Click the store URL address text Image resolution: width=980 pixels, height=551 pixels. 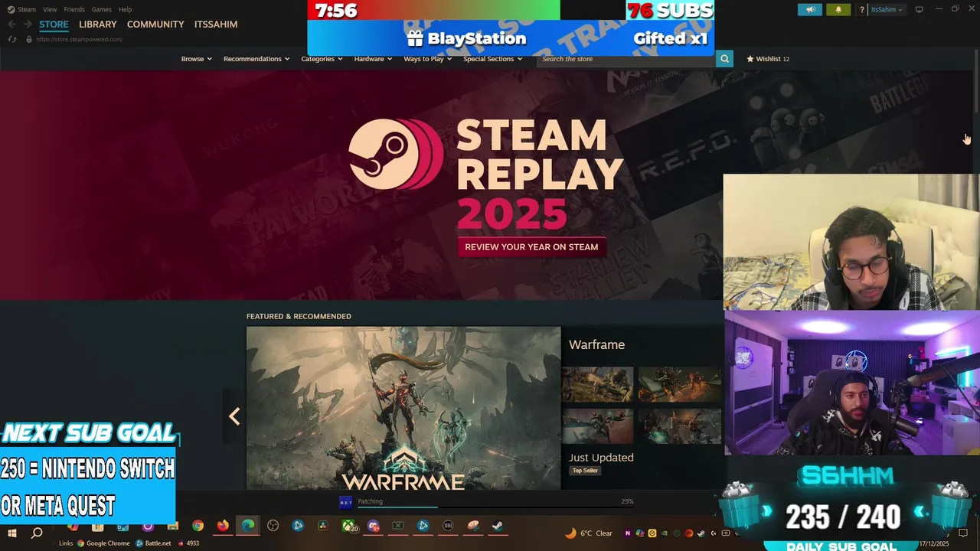click(79, 39)
